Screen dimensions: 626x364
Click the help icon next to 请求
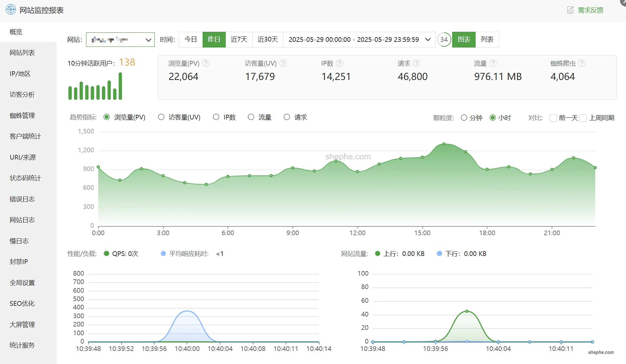pos(416,63)
